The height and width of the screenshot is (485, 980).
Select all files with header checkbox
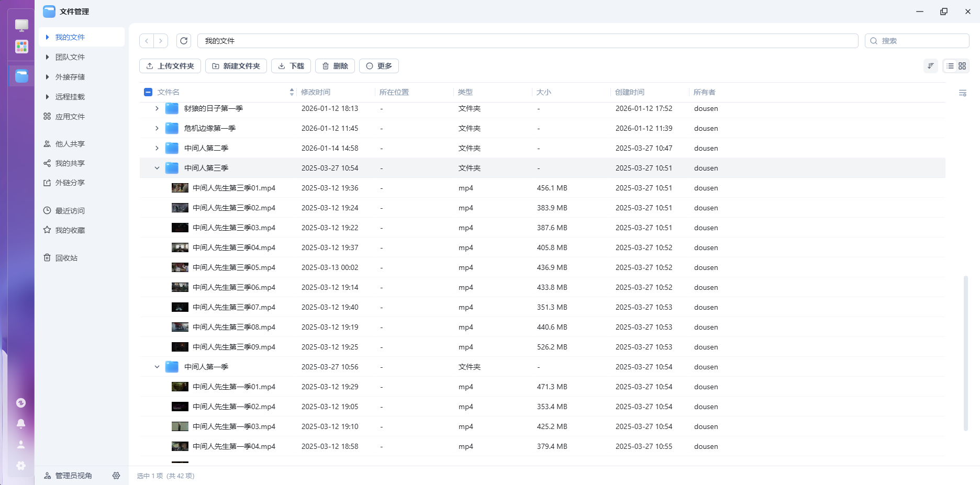coord(148,92)
